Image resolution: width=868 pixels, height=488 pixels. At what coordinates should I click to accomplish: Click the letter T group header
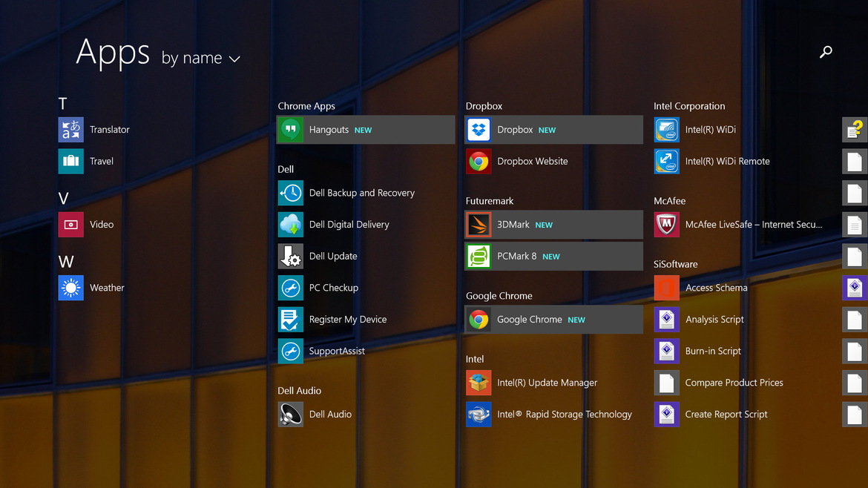point(62,104)
